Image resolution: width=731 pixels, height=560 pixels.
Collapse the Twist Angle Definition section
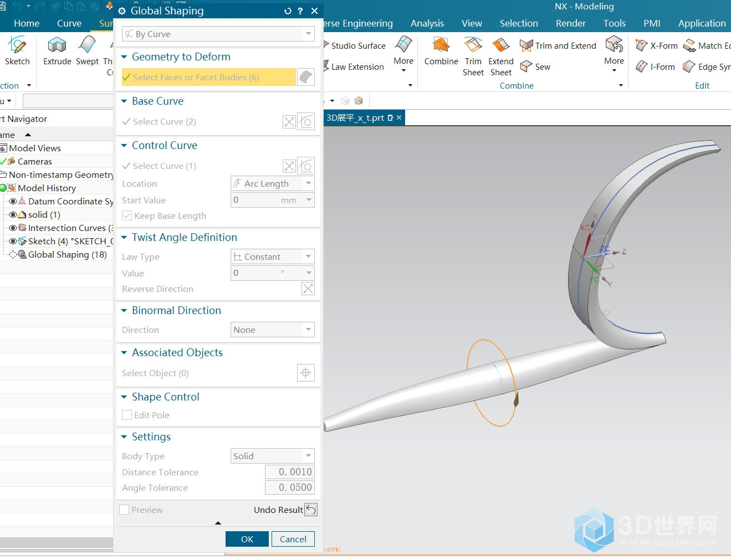pos(124,238)
